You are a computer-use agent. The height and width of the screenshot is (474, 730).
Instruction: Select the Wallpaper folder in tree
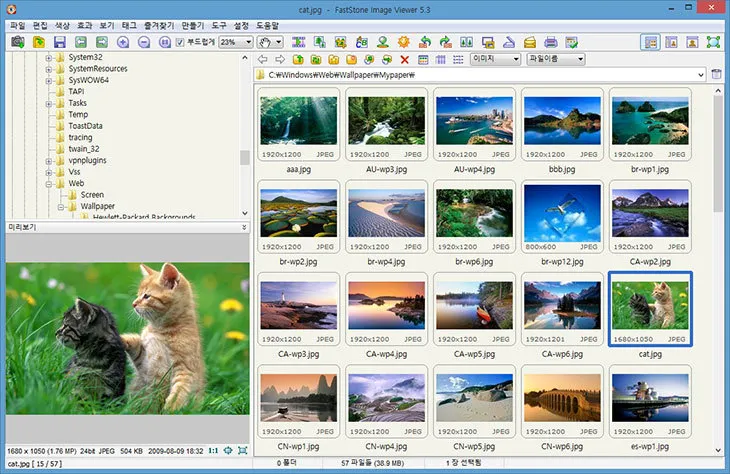pos(97,206)
